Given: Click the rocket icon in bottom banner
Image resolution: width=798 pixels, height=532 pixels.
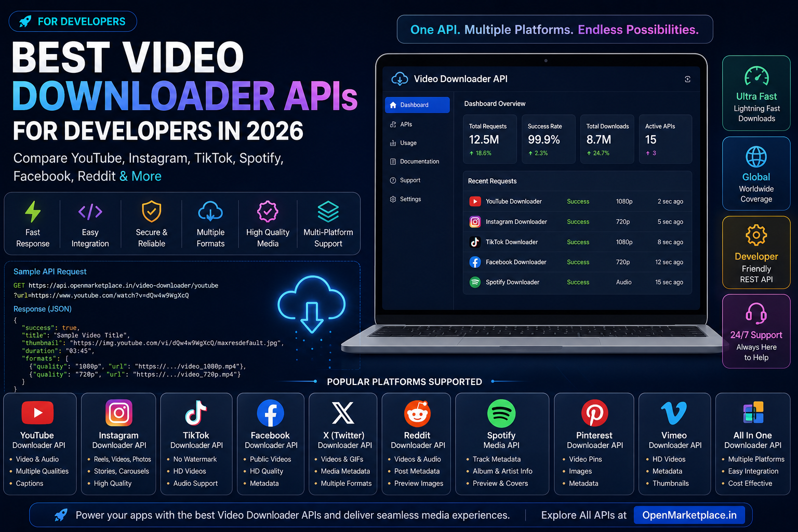Looking at the screenshot, I should click(x=61, y=515).
